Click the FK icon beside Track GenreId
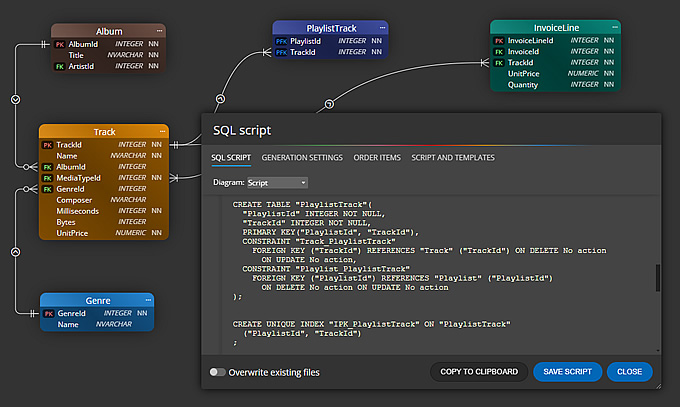Image resolution: width=680 pixels, height=407 pixels. (x=47, y=189)
